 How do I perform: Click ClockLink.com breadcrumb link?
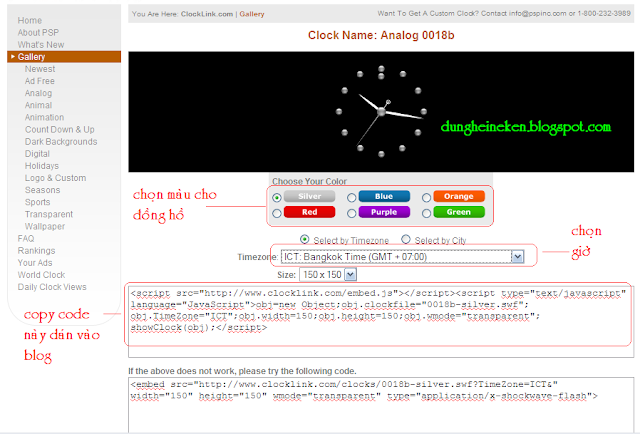tap(207, 14)
